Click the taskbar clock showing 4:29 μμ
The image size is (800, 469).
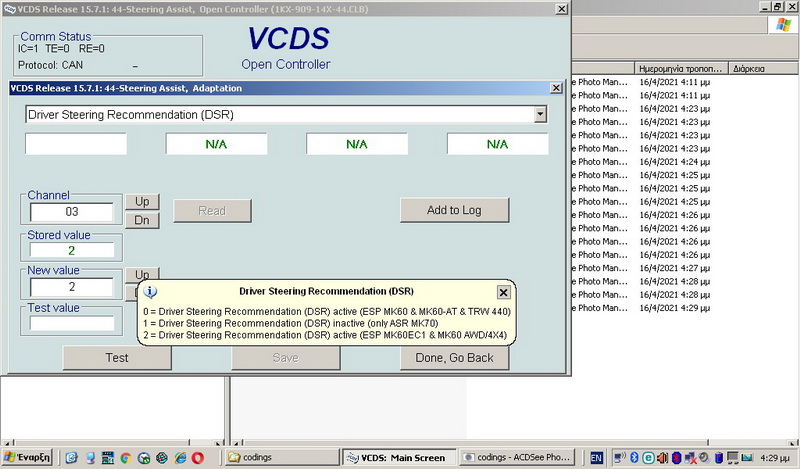coord(774,458)
